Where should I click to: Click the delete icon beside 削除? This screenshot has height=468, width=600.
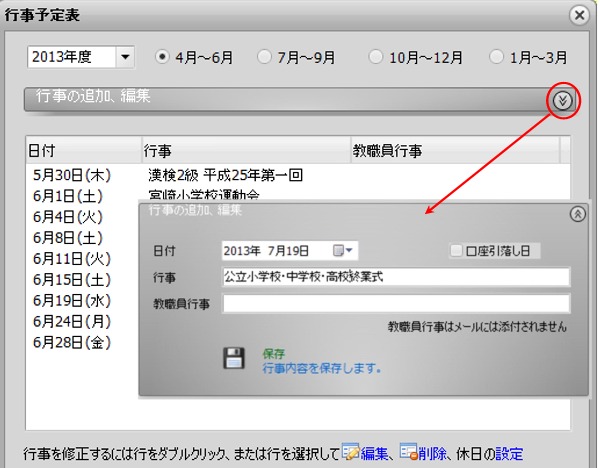click(x=408, y=453)
